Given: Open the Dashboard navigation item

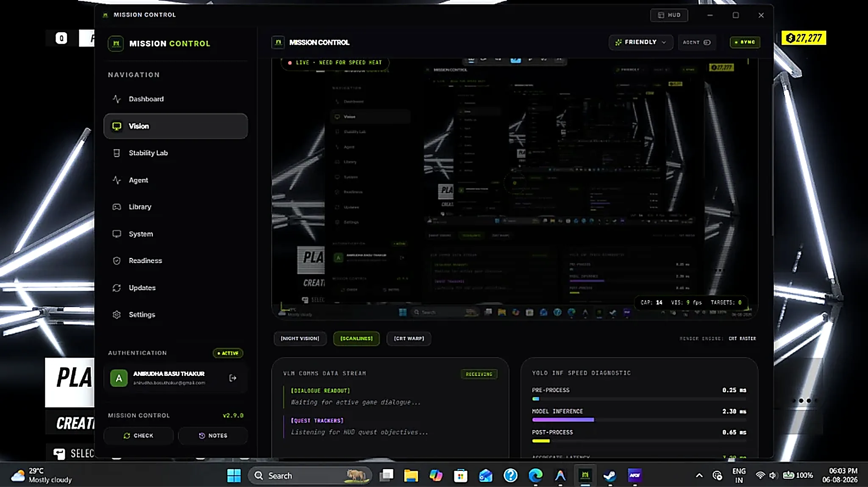Looking at the screenshot, I should tap(175, 99).
